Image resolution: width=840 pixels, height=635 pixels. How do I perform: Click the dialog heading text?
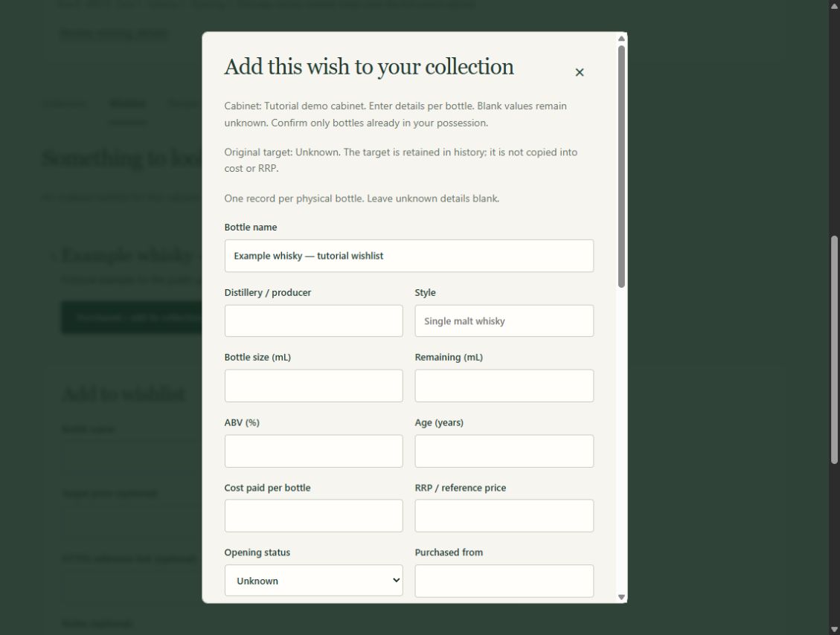tap(368, 67)
